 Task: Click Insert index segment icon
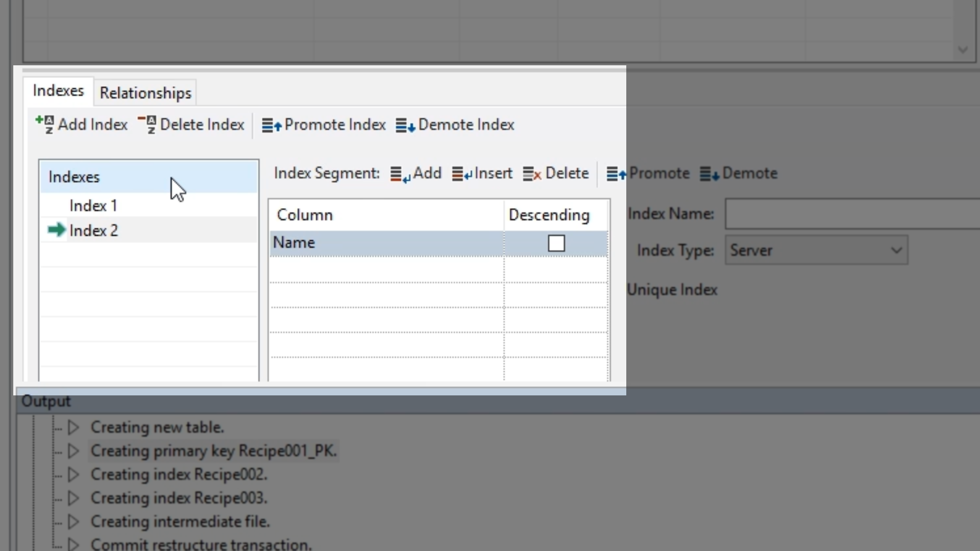pos(462,174)
